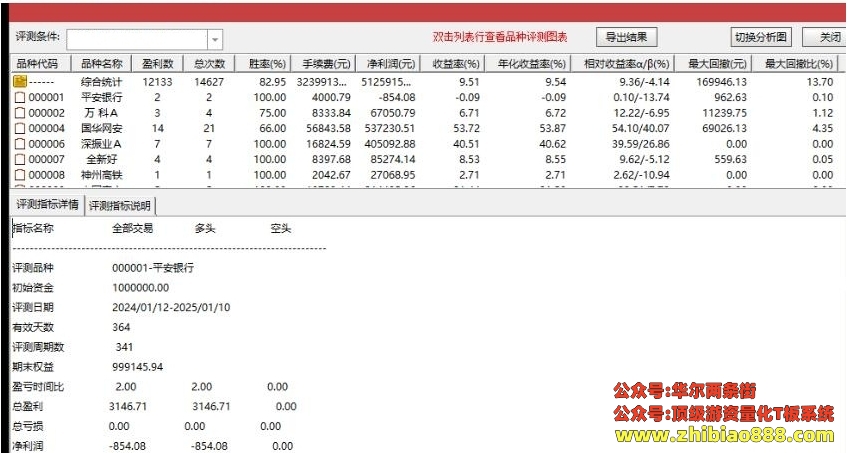The height and width of the screenshot is (453, 850).
Task: Click the 切换分析图 button
Action: [761, 37]
